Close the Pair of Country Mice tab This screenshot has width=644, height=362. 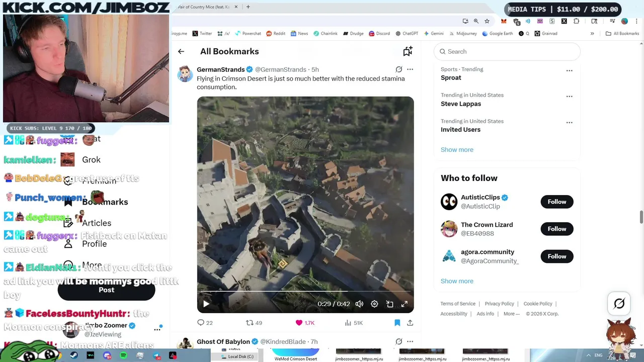235,7
